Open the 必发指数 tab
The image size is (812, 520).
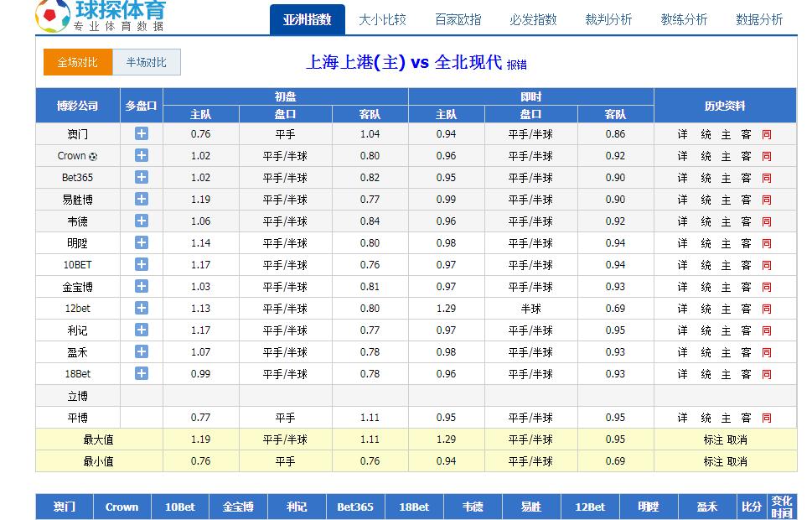click(x=533, y=19)
